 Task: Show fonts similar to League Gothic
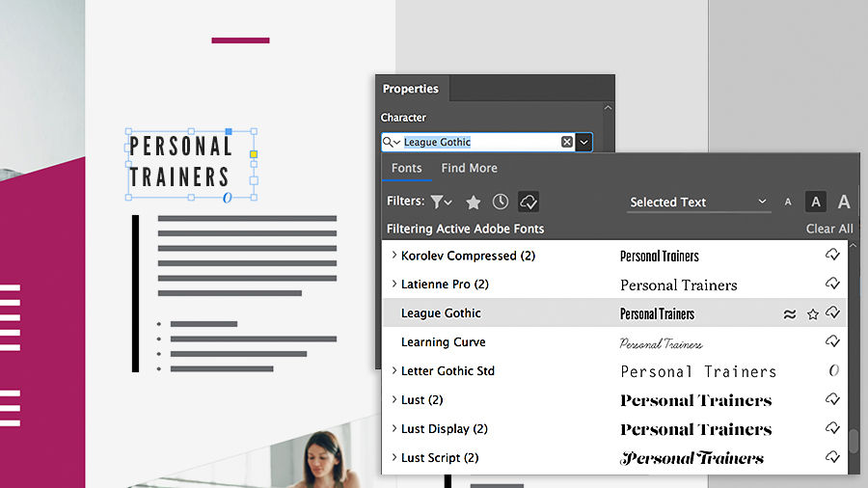click(790, 314)
